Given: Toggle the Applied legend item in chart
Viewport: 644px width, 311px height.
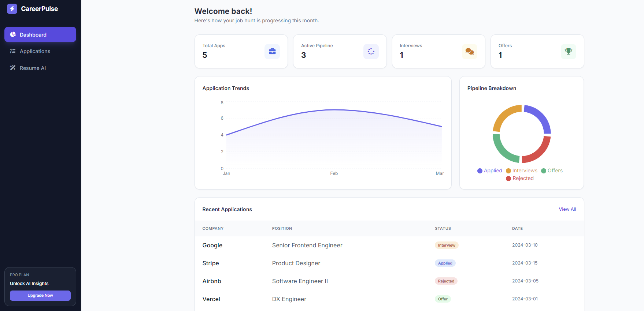Looking at the screenshot, I should tap(490, 171).
